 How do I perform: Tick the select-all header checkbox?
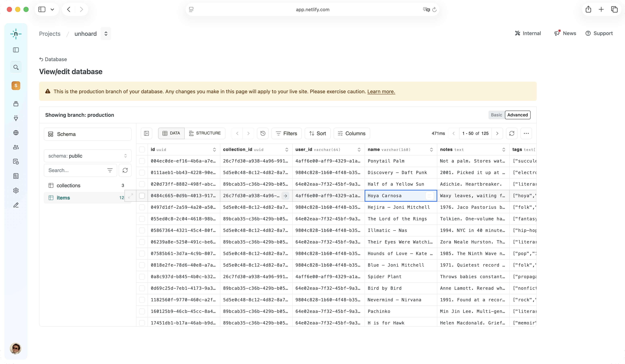point(142,149)
